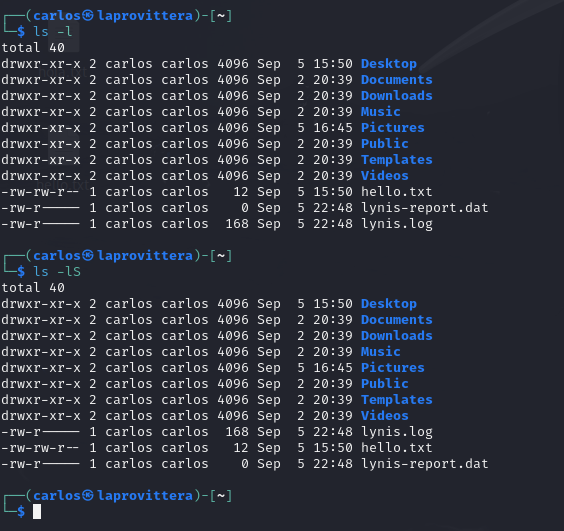Click the Desktop directory in first listing
Image resolution: width=564 pixels, height=531 pixels.
[389, 64]
